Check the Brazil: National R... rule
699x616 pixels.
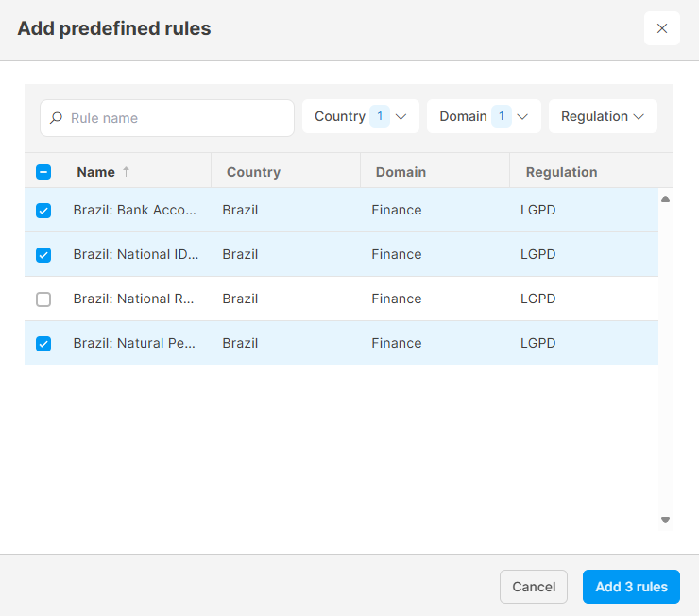(x=43, y=299)
